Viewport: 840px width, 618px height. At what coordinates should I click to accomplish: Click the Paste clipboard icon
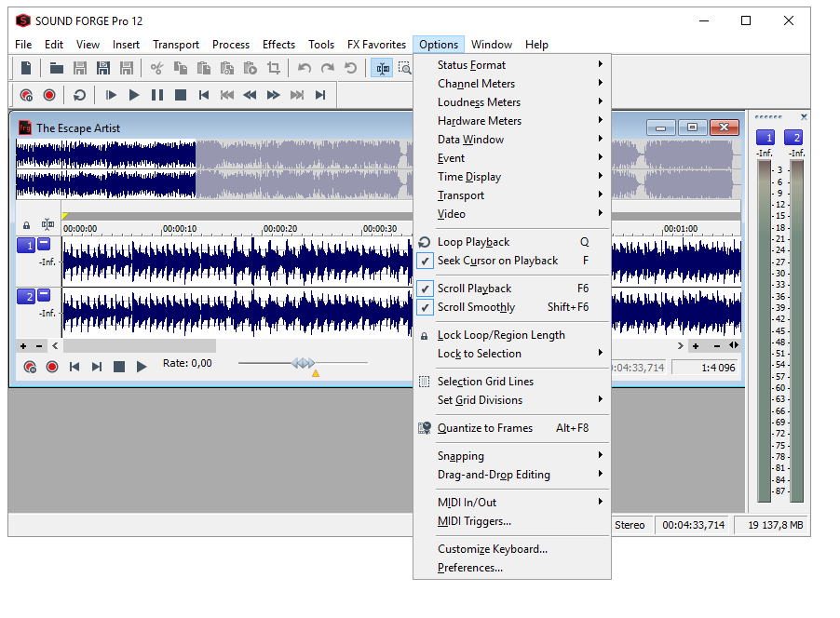pyautogui.click(x=204, y=68)
